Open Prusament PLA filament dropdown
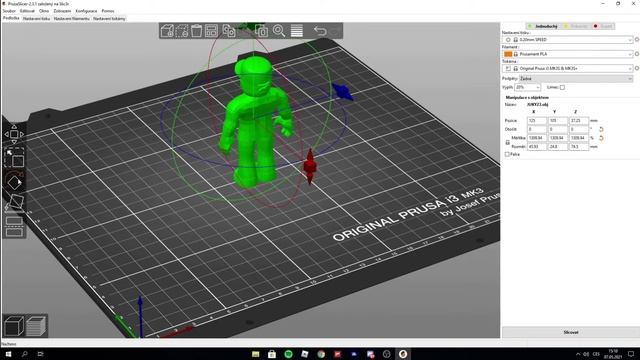Image resolution: width=640 pixels, height=360 pixels. point(567,54)
